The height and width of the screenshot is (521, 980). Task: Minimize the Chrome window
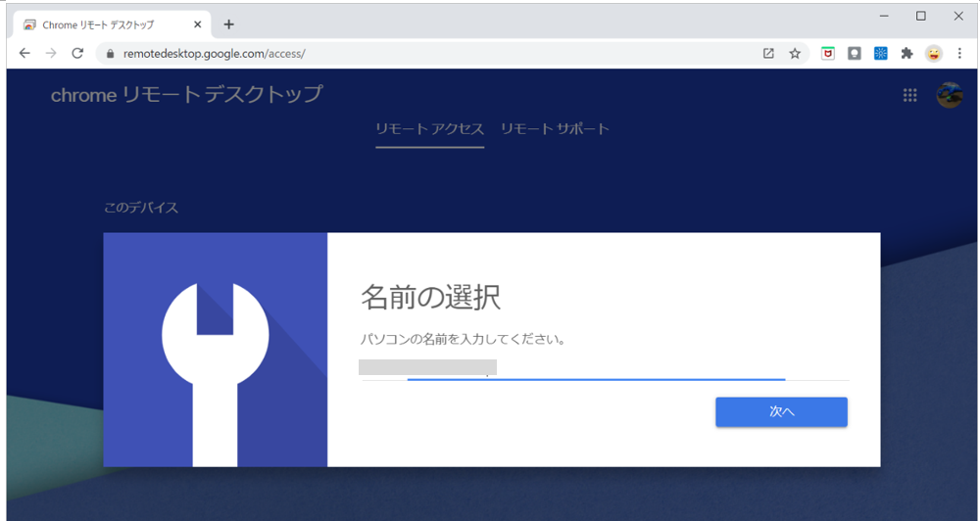[884, 17]
